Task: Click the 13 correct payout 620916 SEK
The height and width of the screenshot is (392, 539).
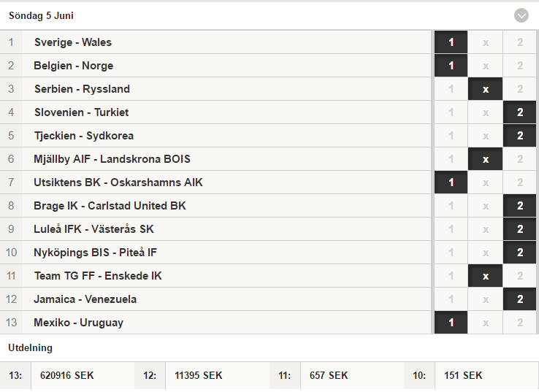Action: click(67, 376)
